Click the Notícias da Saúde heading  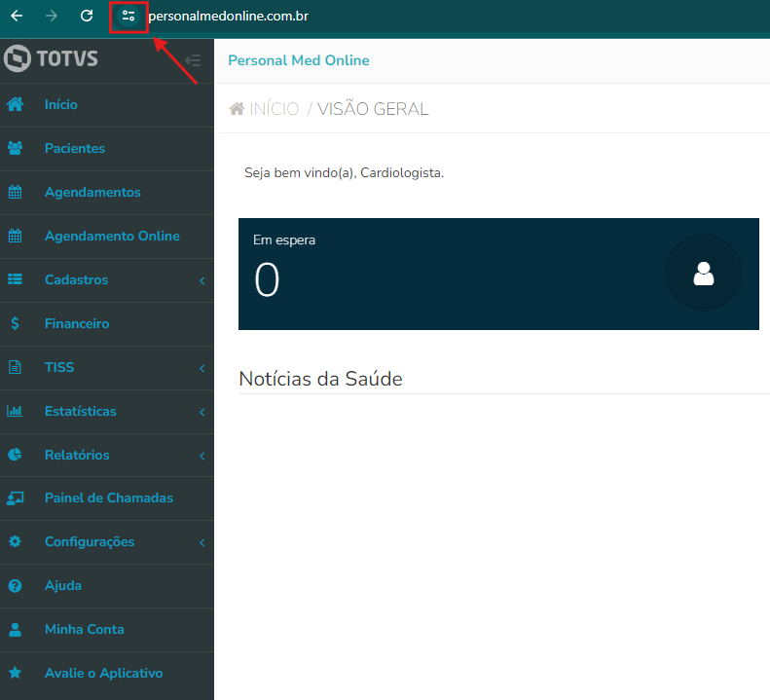pos(320,379)
